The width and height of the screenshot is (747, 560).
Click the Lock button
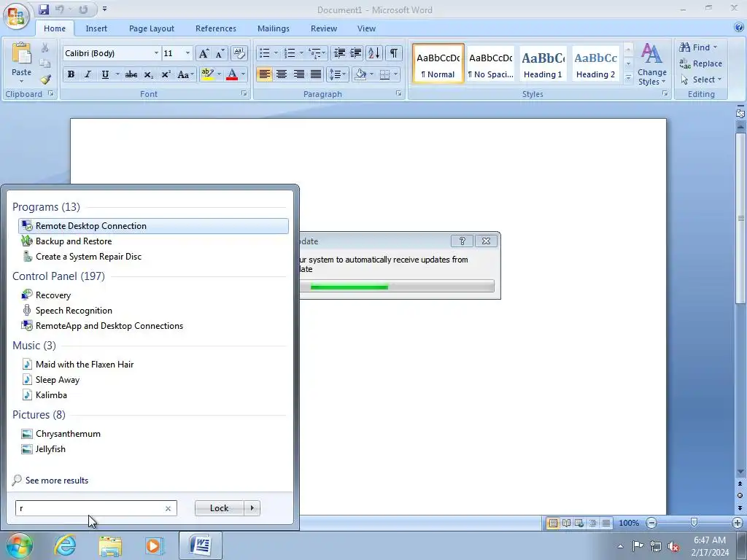tap(219, 508)
